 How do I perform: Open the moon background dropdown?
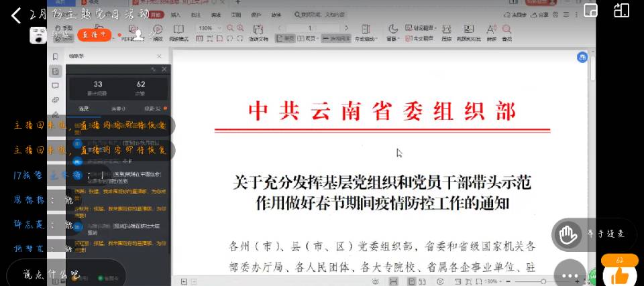[393, 32]
